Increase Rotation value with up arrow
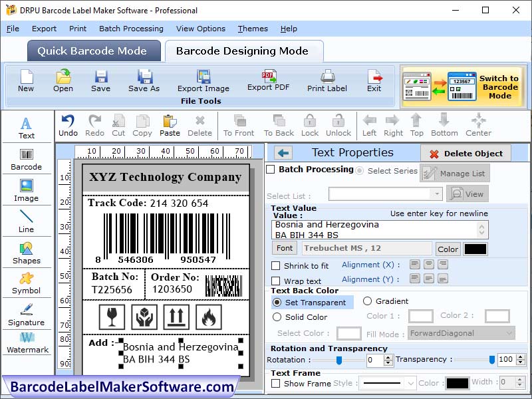Viewport: 532px width, 399px height. (x=388, y=357)
